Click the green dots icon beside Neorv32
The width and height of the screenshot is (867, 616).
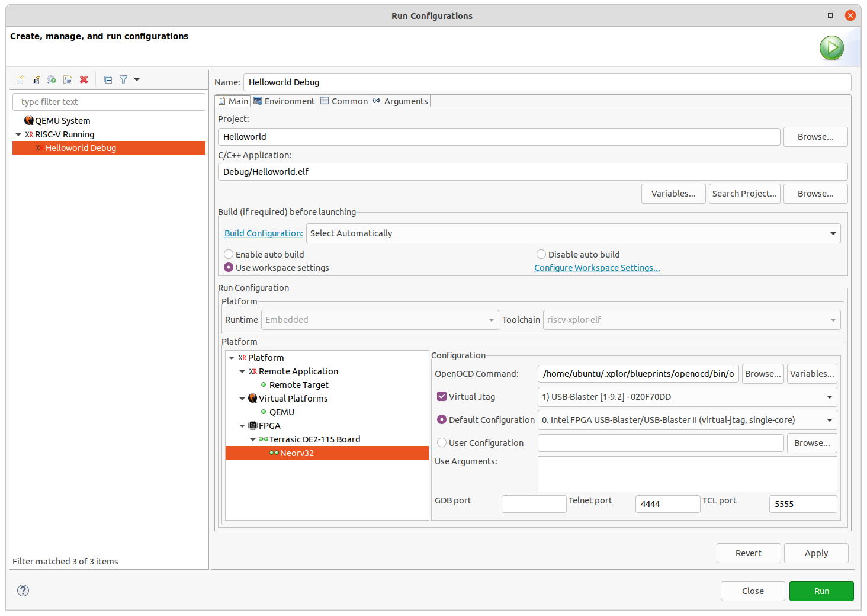pyautogui.click(x=274, y=453)
